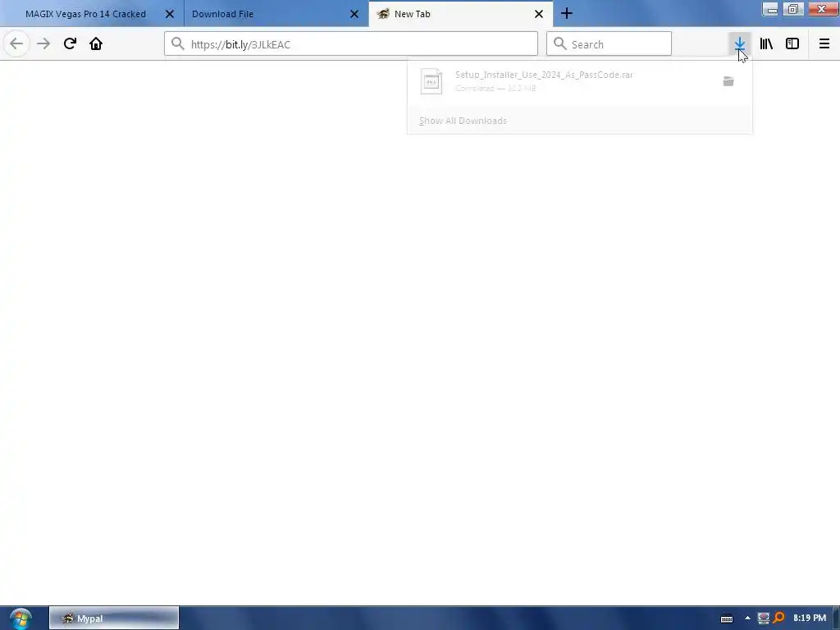The height and width of the screenshot is (630, 840).
Task: Open containing folder for downloaded file
Action: [x=728, y=81]
